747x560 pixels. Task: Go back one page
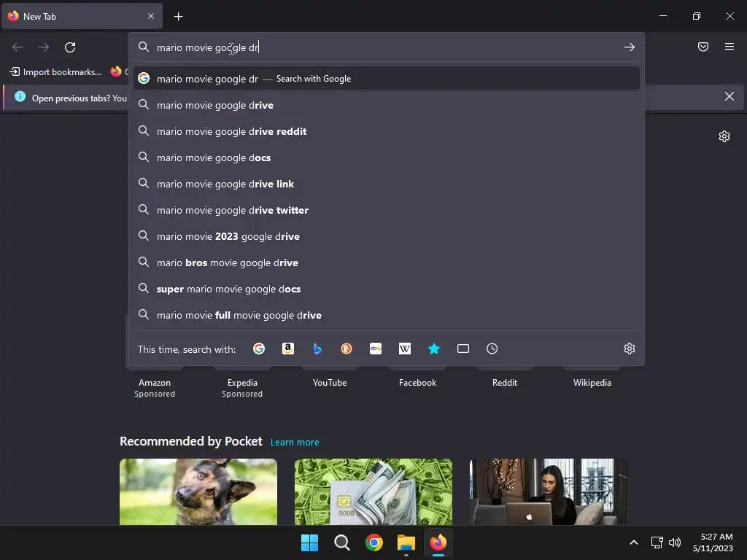point(18,47)
